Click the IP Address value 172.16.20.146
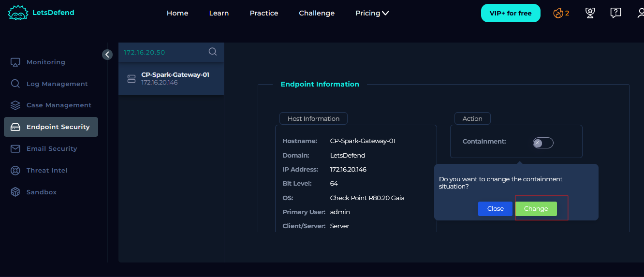Screen dimensions: 644x277 (348, 170)
